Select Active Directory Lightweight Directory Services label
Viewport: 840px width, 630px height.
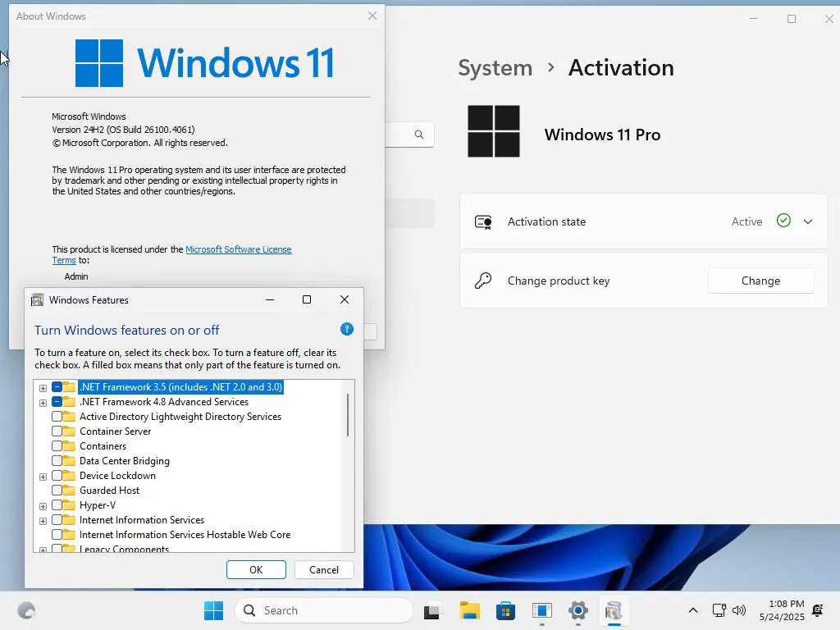[180, 416]
